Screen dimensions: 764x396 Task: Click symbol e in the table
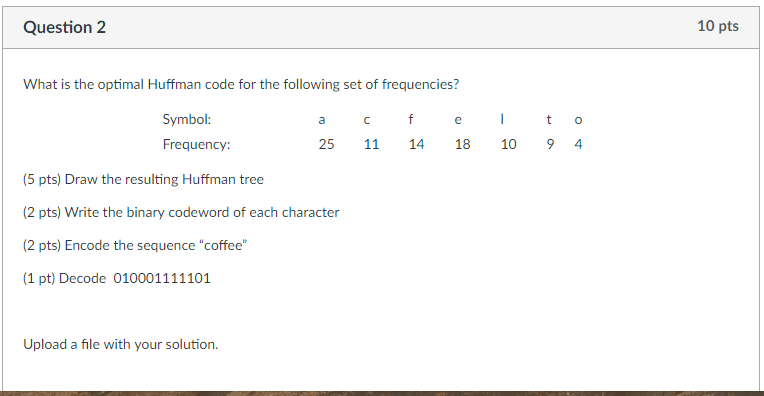458,120
